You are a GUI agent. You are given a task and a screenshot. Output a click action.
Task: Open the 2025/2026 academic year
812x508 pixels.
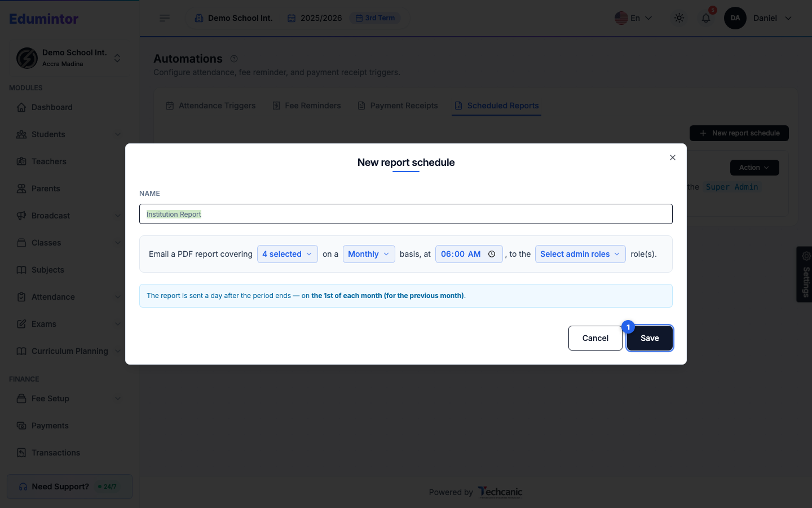[315, 18]
